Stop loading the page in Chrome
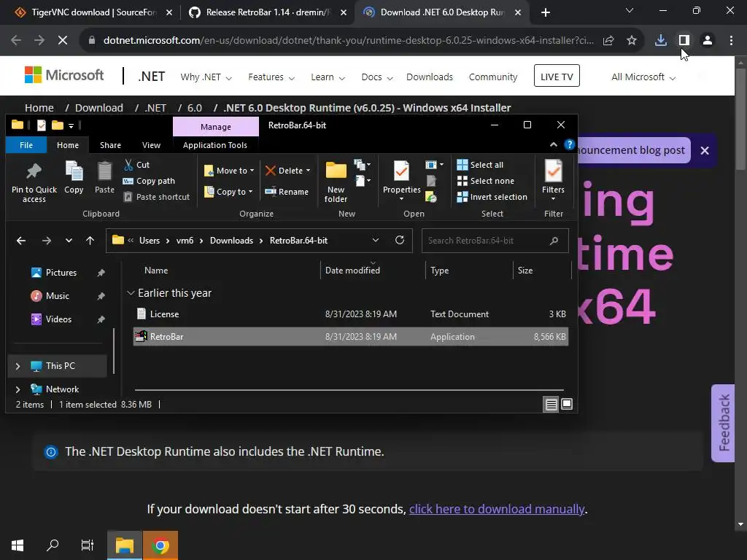The width and height of the screenshot is (747, 560). (63, 41)
